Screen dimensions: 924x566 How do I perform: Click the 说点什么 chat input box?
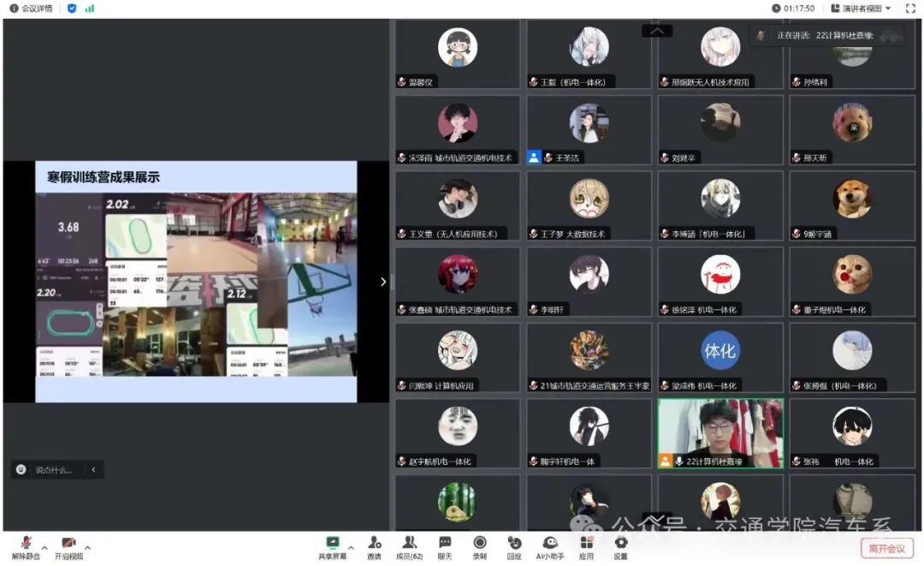(53, 469)
